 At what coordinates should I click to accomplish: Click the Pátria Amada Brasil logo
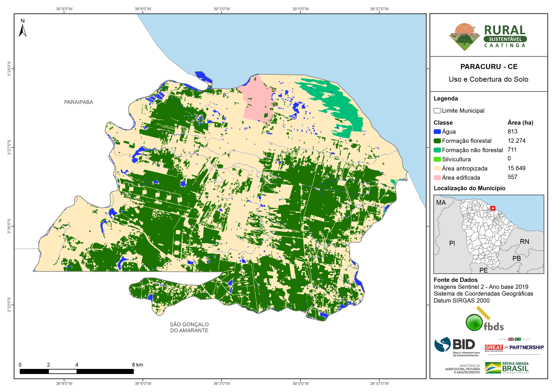tap(507, 368)
